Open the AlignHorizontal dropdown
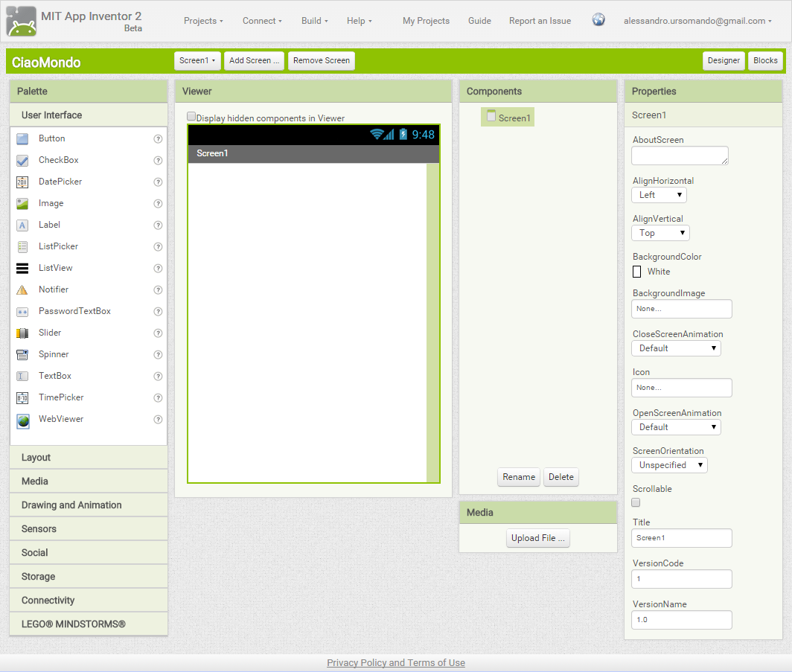 (x=660, y=195)
